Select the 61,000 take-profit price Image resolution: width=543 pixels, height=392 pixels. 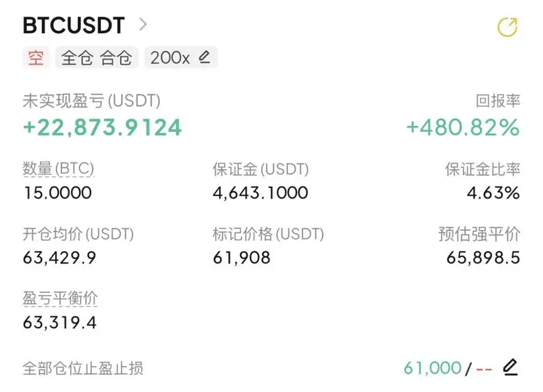point(433,368)
